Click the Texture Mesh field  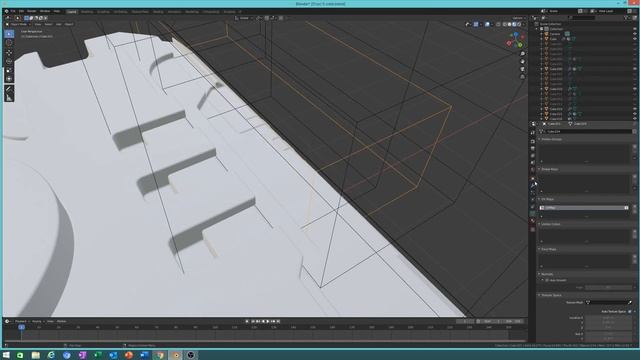coord(609,302)
